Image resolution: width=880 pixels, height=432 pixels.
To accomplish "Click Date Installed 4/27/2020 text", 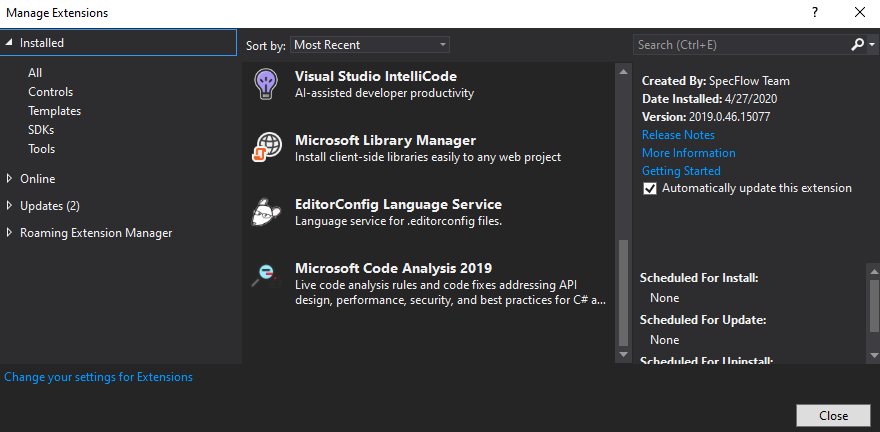I will point(709,99).
